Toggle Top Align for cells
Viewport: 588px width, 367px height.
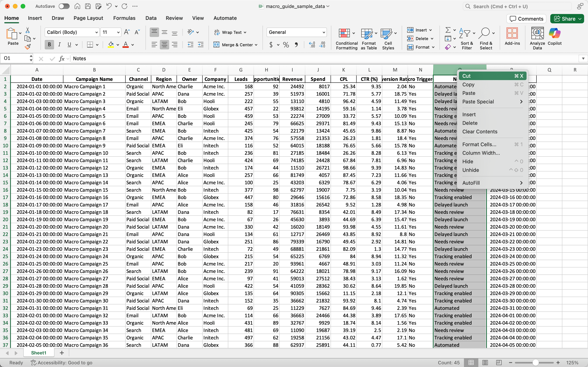pyautogui.click(x=154, y=32)
